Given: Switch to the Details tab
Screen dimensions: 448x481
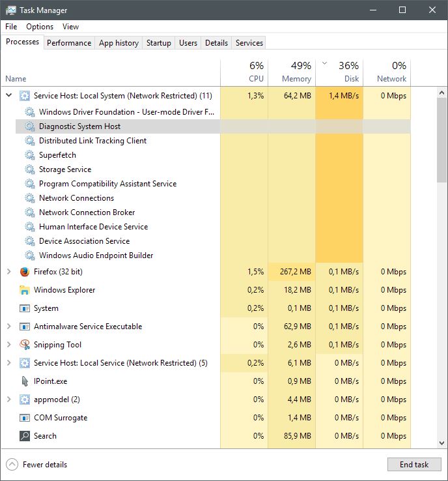Looking at the screenshot, I should (x=216, y=43).
